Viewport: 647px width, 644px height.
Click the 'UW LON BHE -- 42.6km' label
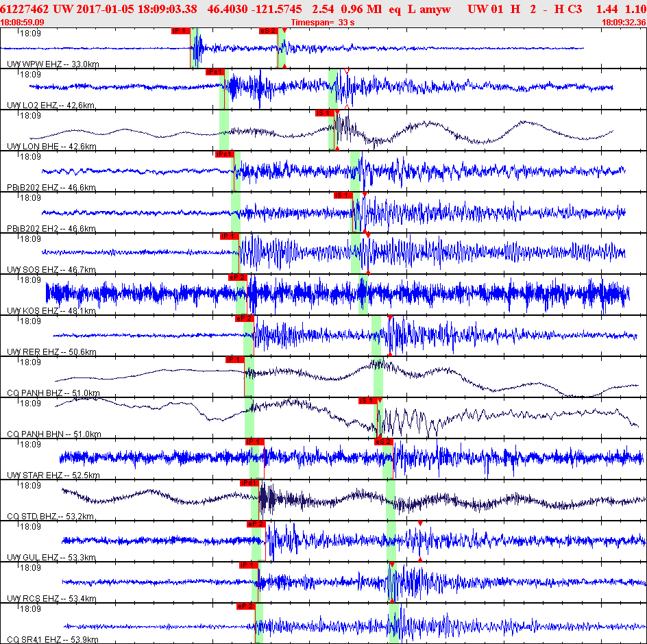pos(51,146)
